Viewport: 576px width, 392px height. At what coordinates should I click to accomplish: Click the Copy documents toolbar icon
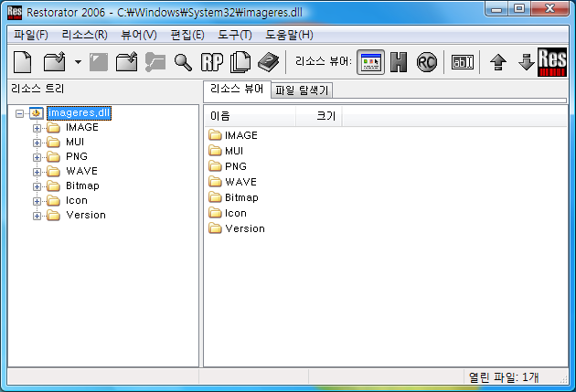pos(240,62)
